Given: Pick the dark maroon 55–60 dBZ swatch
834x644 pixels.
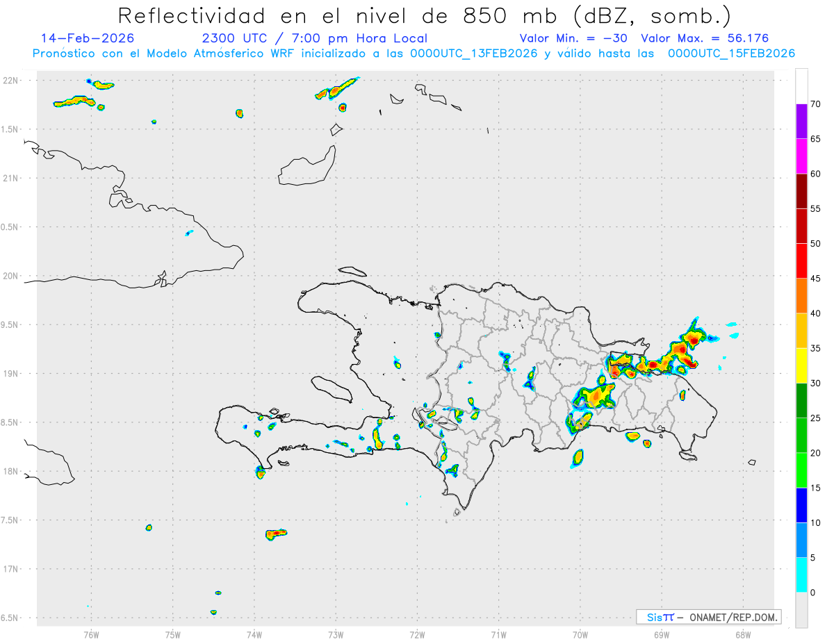Looking at the screenshot, I should point(801,191).
